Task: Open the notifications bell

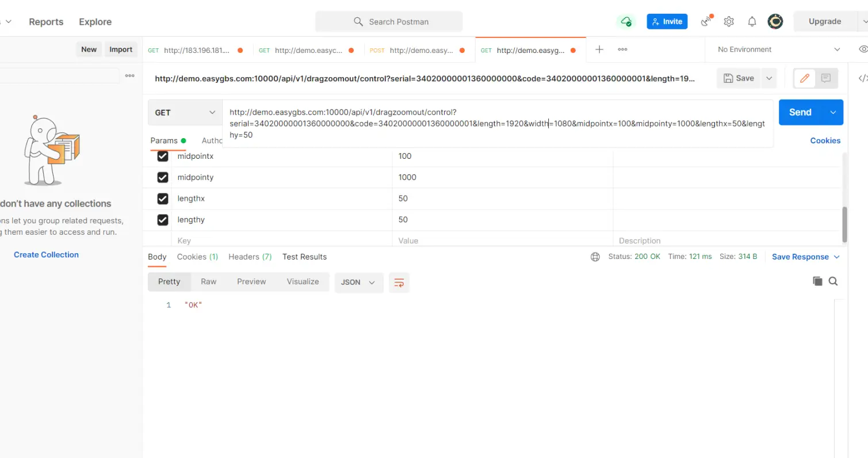Action: point(752,22)
